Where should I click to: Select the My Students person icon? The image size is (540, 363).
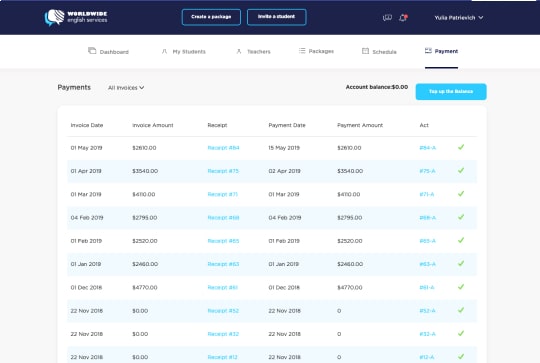(x=164, y=51)
